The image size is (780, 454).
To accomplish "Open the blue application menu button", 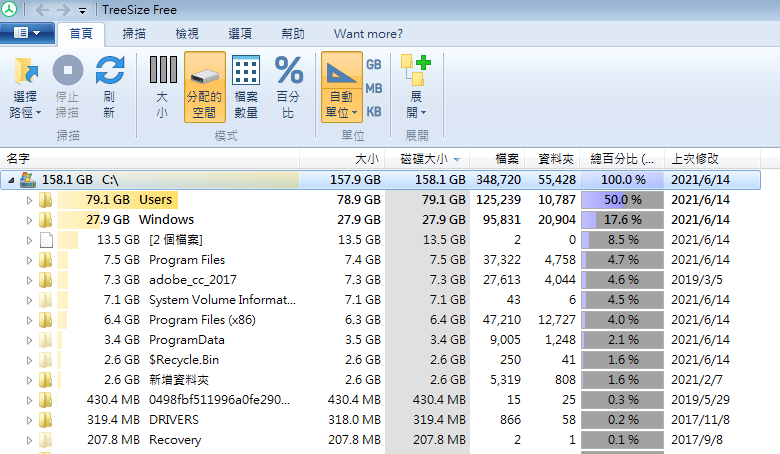I will click(27, 33).
